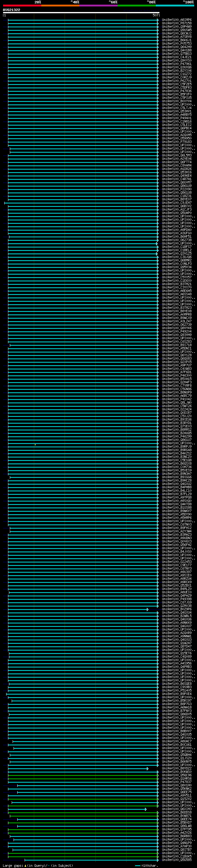The image size is (197, 868).
Task: Select the UniRef100_P49398 label
Action: pos(177,599)
